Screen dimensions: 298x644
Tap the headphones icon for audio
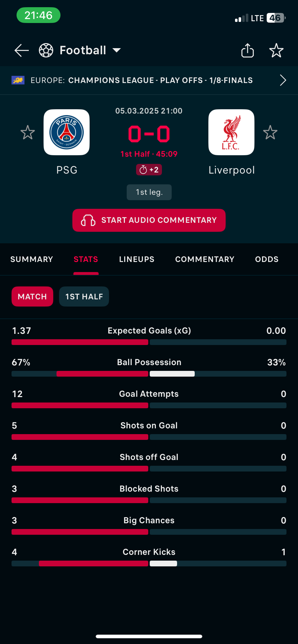coord(88,220)
